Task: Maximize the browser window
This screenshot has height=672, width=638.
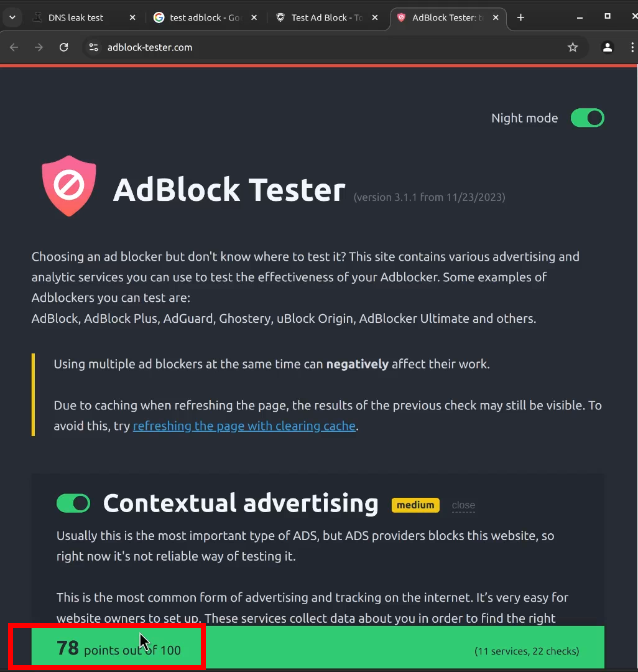Action: point(607,16)
